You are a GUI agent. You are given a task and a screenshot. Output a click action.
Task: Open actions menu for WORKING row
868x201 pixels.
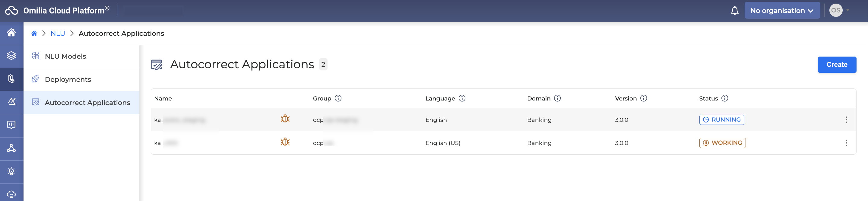(x=846, y=143)
